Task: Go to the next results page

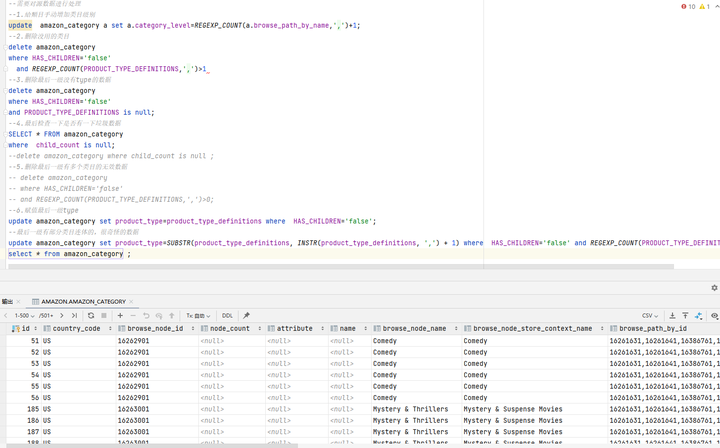Action: [x=62, y=316]
